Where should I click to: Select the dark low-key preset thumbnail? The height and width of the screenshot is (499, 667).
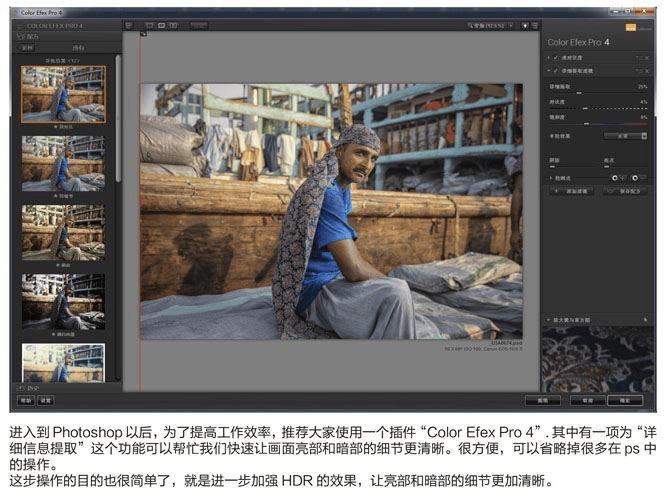click(63, 302)
